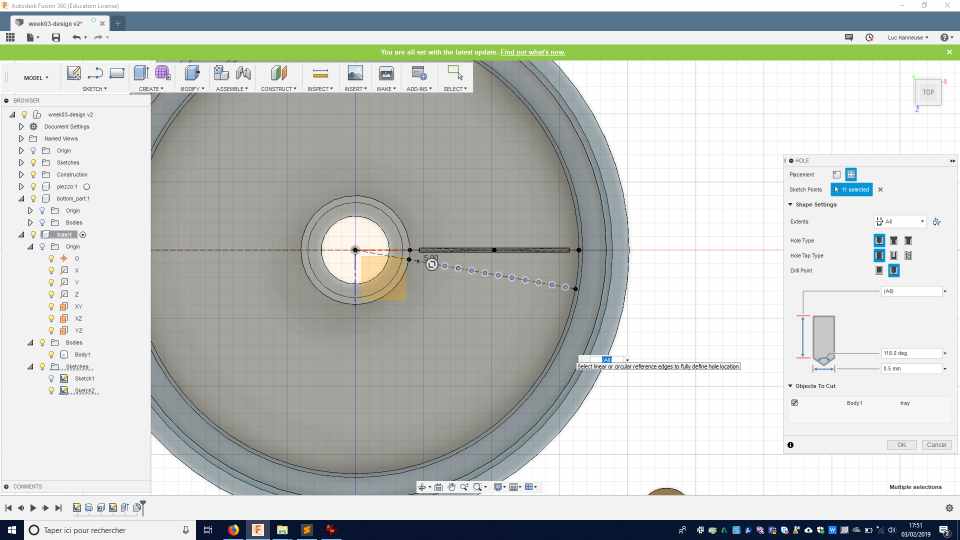Open the CREATE menu
Image resolution: width=960 pixels, height=540 pixels.
[x=151, y=89]
